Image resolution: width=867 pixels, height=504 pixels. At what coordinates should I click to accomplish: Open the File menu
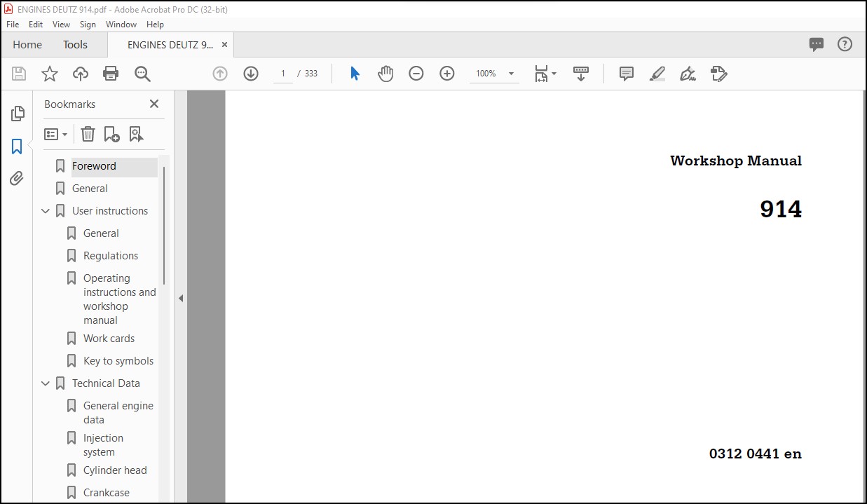tap(13, 24)
